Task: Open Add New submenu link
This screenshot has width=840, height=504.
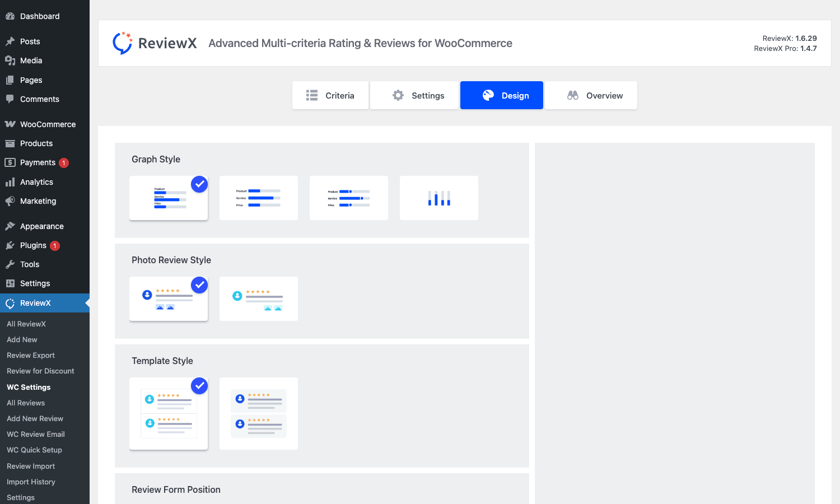Action: click(22, 339)
